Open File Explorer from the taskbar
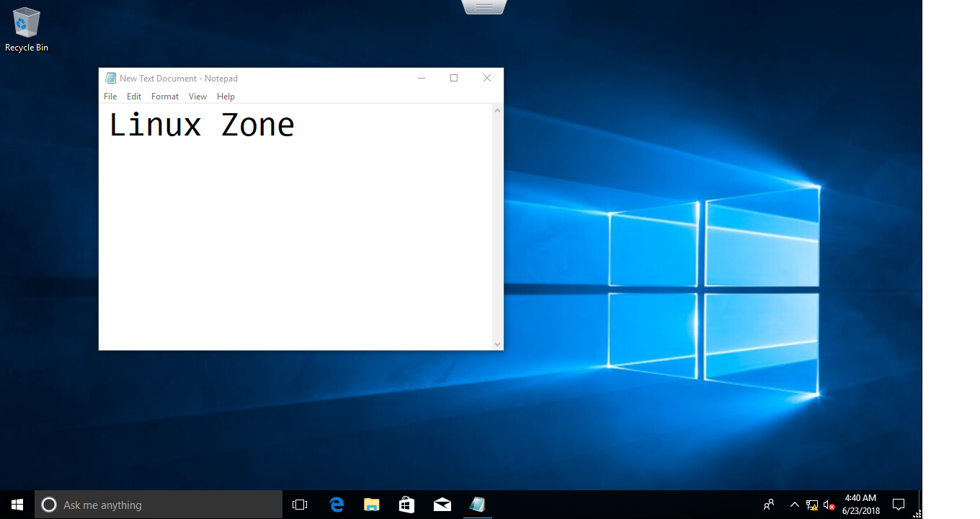Viewport: 980px width, 519px height. (371, 505)
